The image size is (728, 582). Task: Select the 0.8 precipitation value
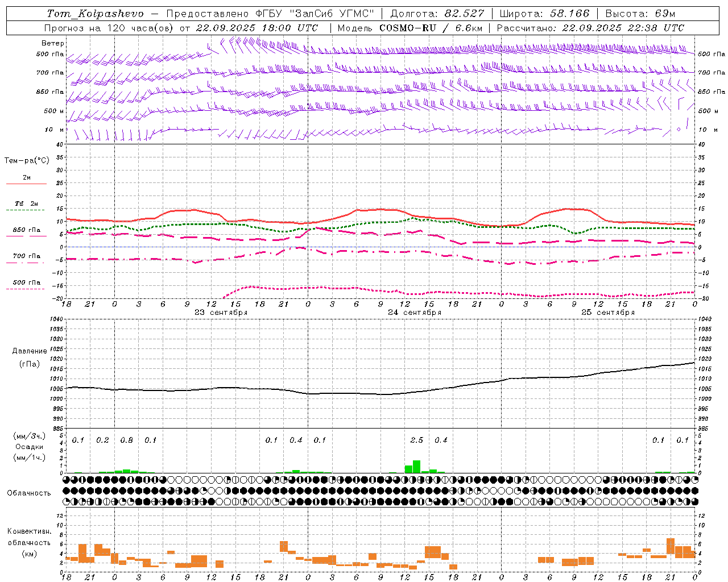click(127, 440)
